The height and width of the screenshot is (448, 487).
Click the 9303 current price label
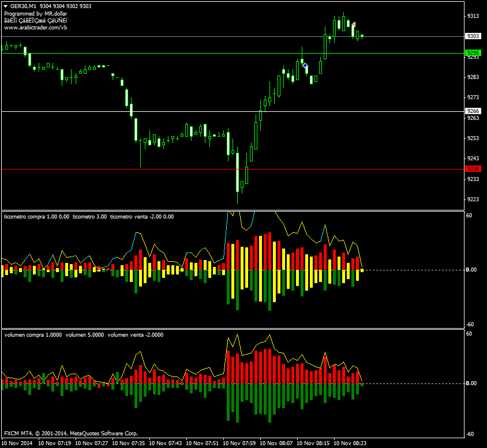(473, 36)
